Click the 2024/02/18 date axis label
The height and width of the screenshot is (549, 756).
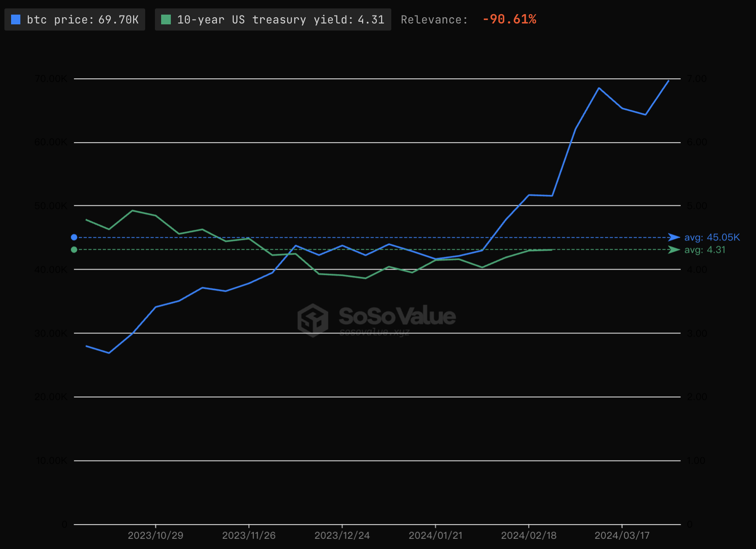528,535
